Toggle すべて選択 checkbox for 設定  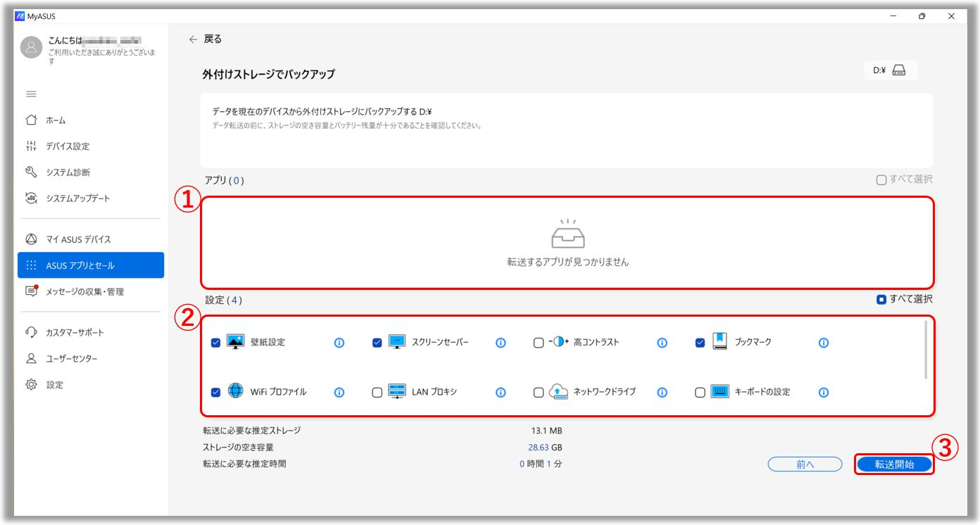point(881,300)
